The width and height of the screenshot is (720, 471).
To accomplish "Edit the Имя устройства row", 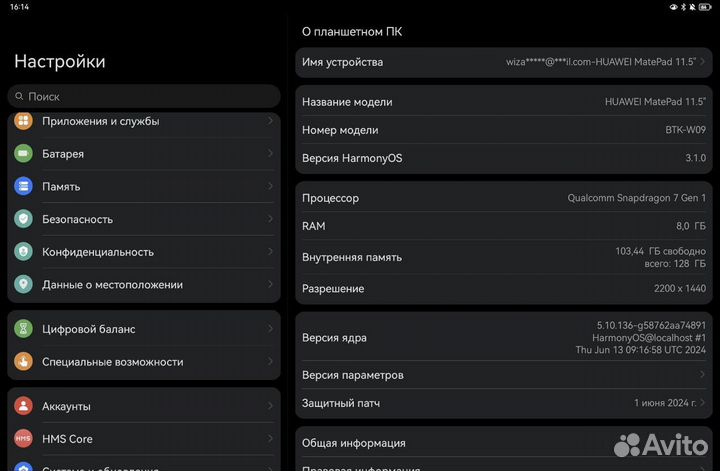I will (504, 62).
